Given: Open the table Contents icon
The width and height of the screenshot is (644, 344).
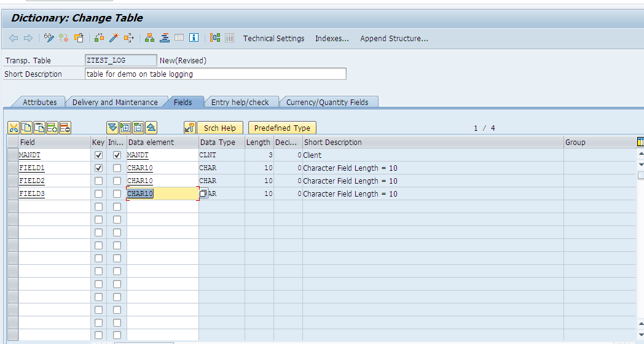Looking at the screenshot, I should click(x=229, y=38).
